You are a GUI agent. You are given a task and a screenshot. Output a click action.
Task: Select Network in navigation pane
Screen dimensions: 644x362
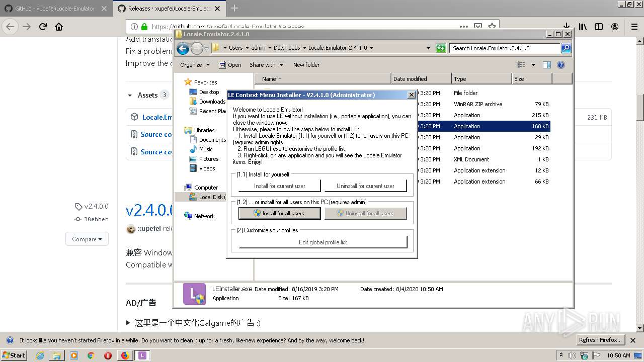click(200, 216)
